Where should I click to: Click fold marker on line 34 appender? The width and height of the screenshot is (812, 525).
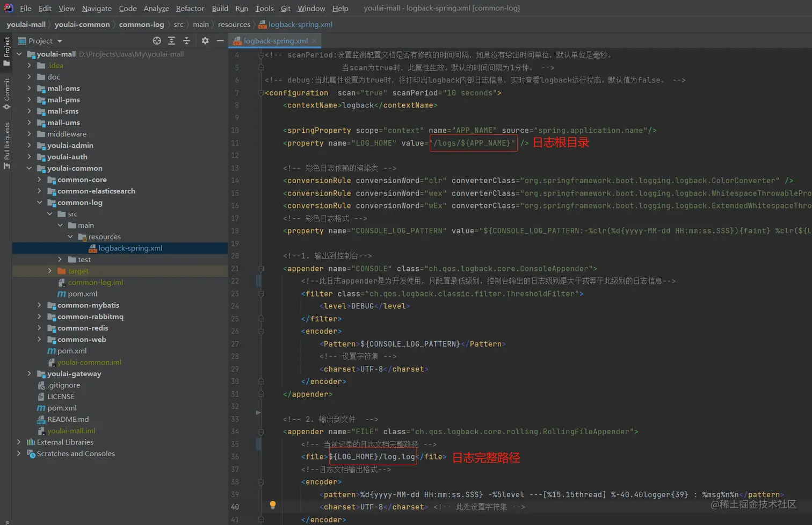261,431
